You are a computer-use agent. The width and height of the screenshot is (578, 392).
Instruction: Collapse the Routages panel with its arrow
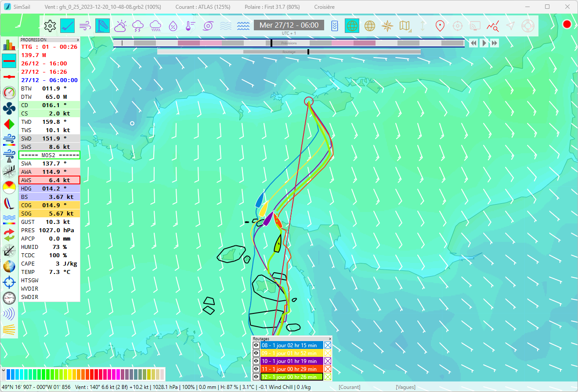[330, 339]
